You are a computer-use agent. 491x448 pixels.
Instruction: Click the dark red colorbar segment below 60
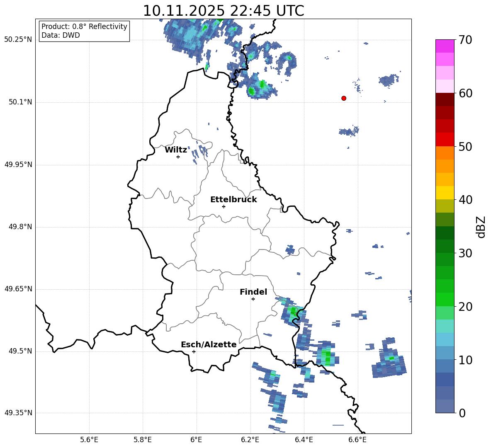(445, 99)
